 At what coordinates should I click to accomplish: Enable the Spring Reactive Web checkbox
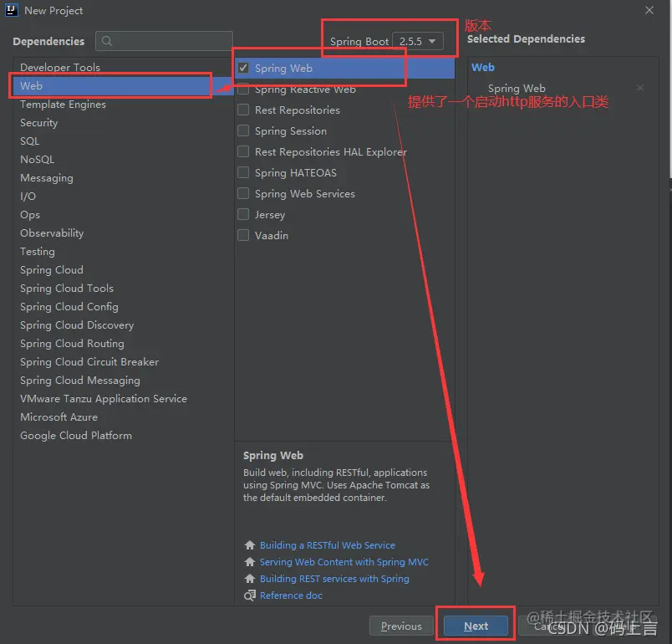243,89
